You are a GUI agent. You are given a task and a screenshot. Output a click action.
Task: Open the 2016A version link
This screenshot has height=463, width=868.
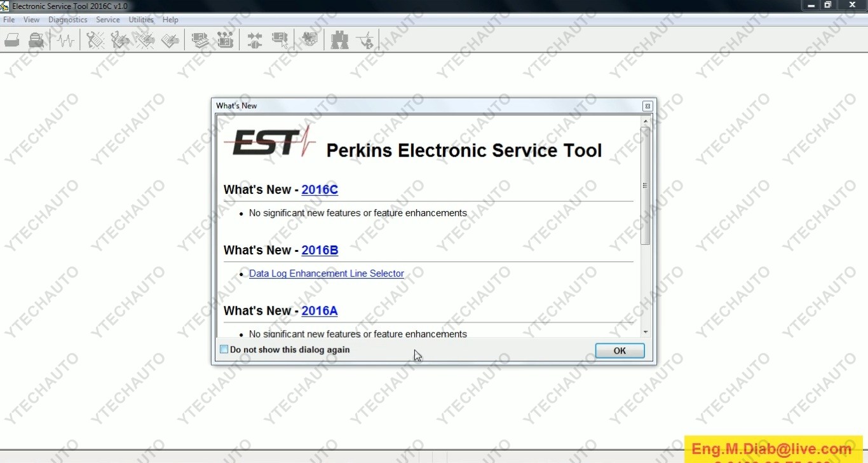point(320,310)
